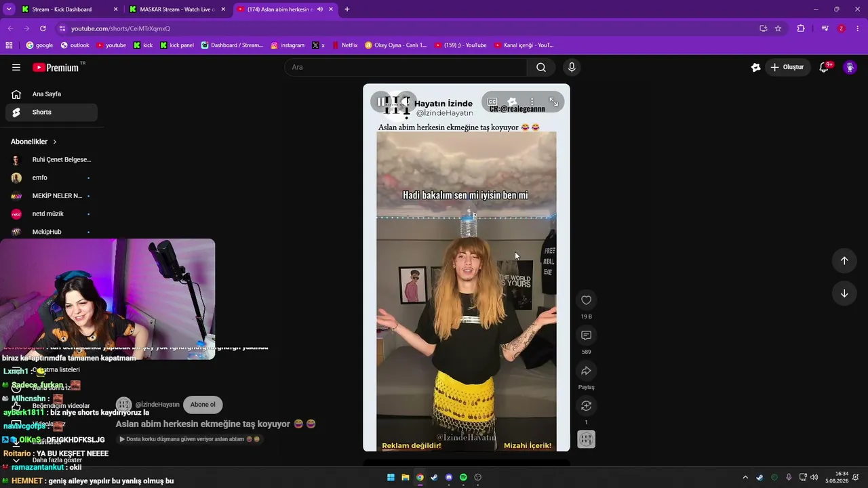868x488 pixels.
Task: Enter fullscreen on the Short player
Action: [553, 102]
